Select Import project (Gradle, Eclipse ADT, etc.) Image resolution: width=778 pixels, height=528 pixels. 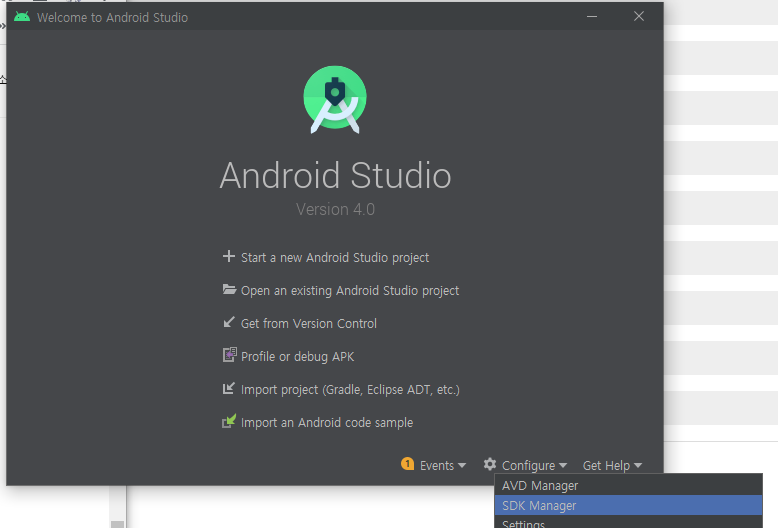(350, 390)
